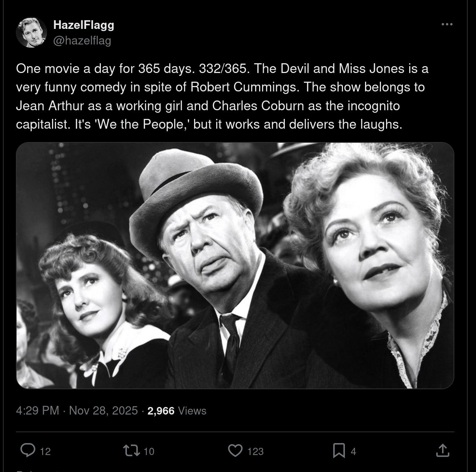Open the three-dot more options menu

point(447,24)
